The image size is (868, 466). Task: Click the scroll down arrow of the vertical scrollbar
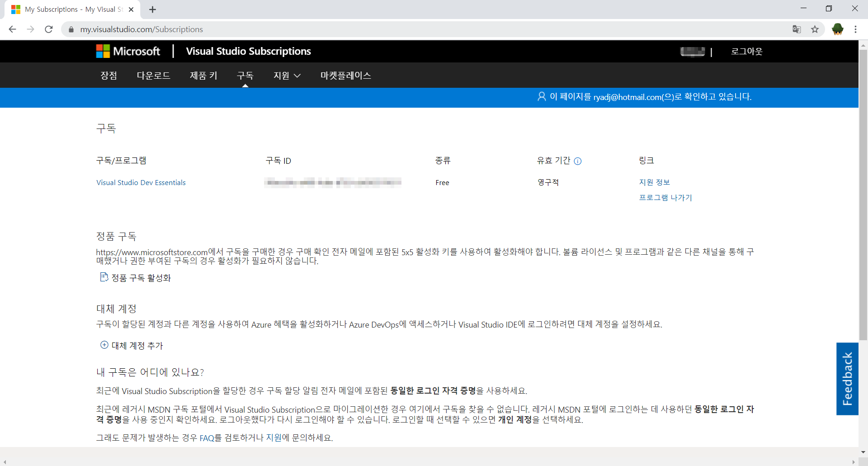(x=863, y=452)
